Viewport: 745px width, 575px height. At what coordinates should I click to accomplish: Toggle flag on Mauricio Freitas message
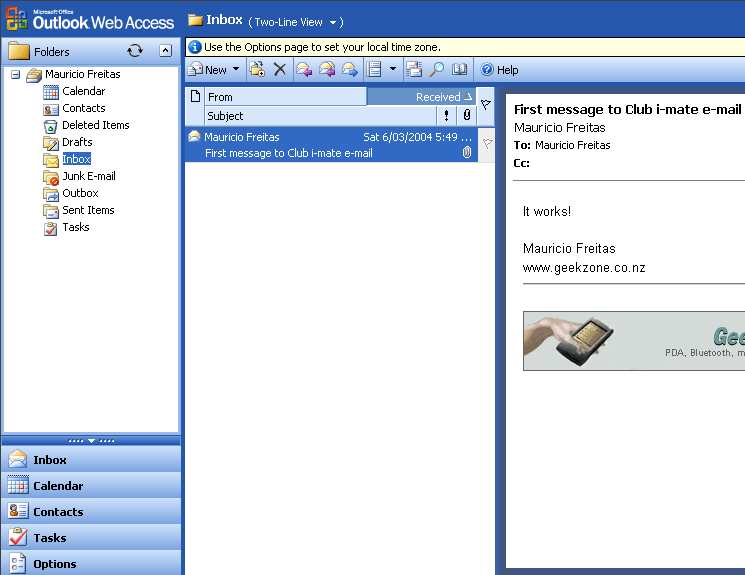click(x=487, y=144)
